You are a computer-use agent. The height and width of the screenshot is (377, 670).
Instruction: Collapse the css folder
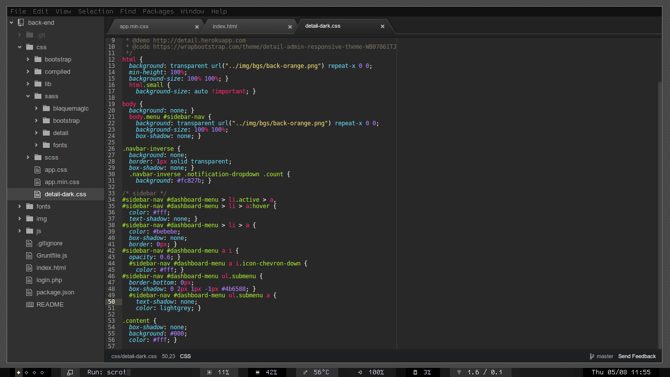coord(20,47)
